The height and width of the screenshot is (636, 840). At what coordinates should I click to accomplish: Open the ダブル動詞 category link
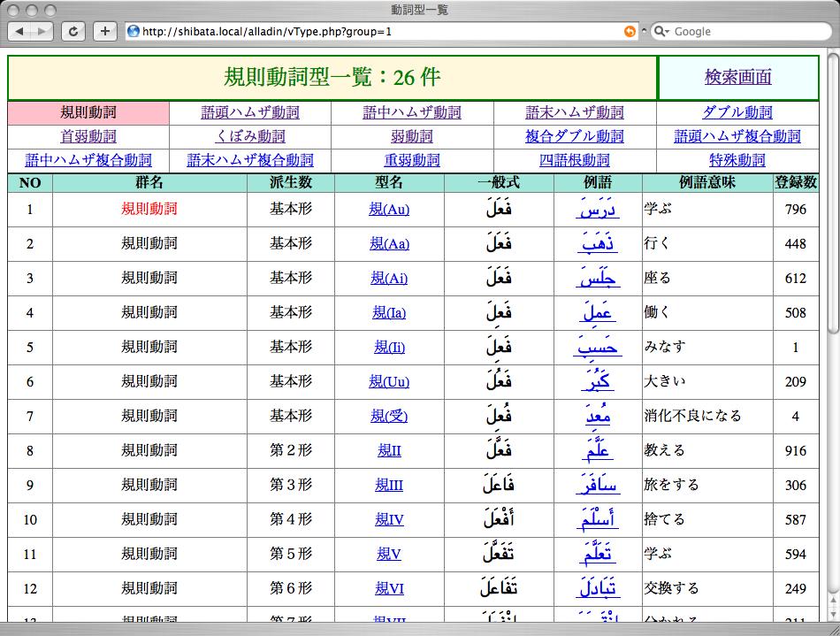738,113
